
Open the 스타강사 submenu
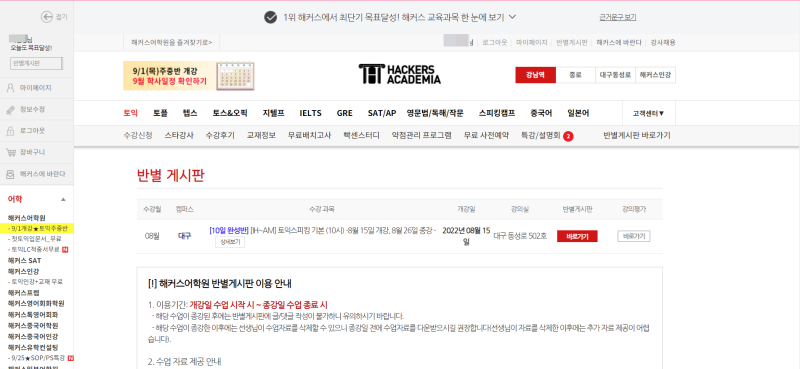179,136
